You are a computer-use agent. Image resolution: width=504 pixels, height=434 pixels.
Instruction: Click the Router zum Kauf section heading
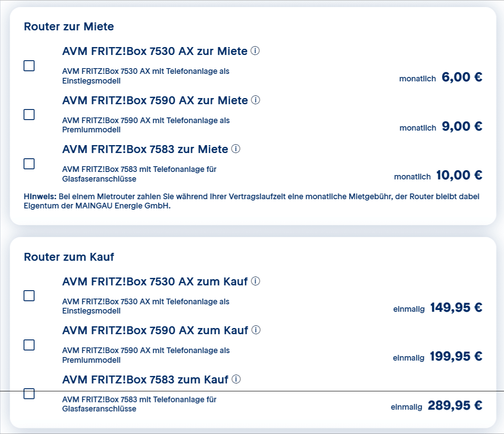tap(69, 257)
